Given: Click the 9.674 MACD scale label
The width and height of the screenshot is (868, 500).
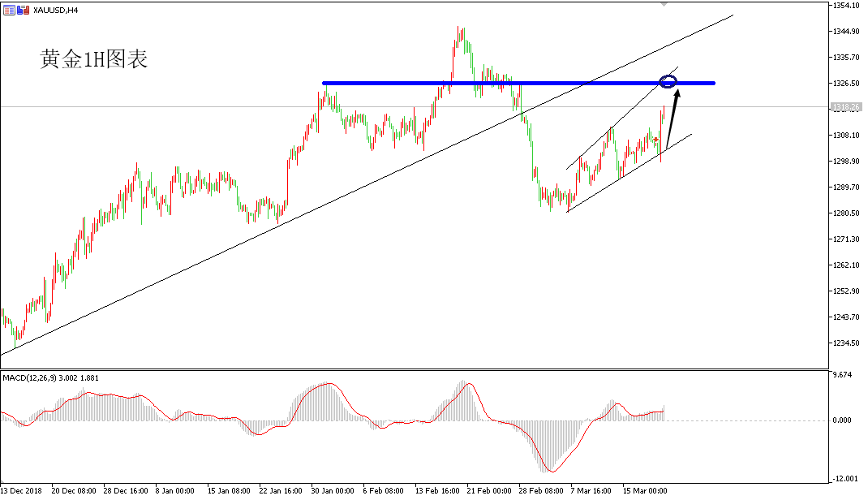Looking at the screenshot, I should tap(842, 375).
